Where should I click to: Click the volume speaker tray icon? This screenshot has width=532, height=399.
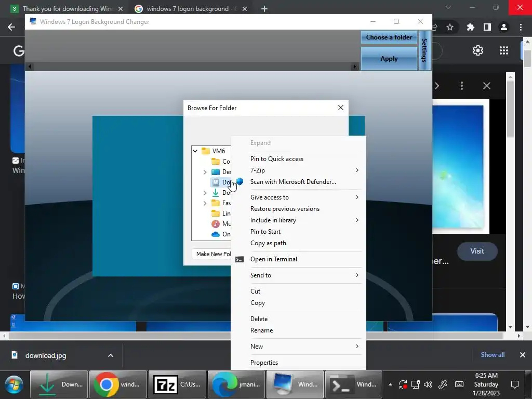click(x=428, y=385)
